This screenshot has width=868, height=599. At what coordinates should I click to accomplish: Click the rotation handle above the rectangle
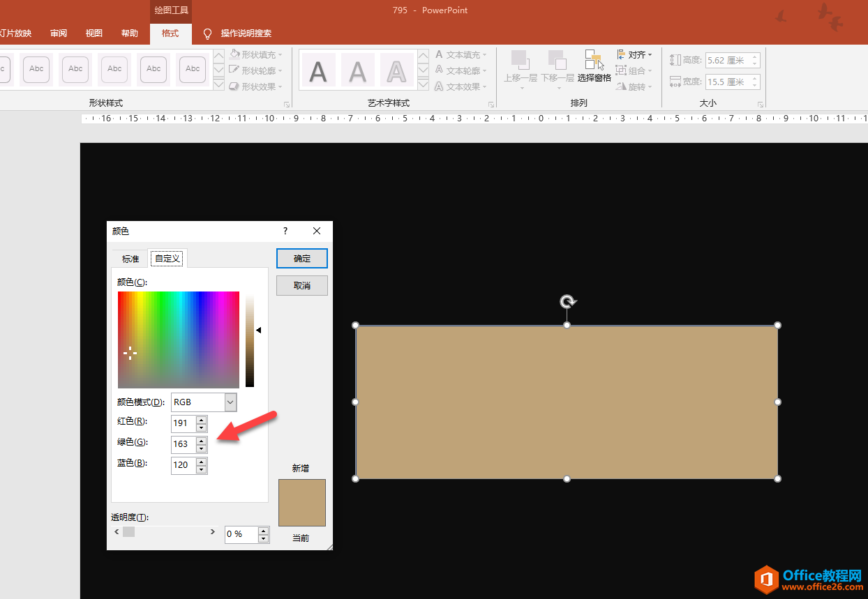[x=567, y=301]
